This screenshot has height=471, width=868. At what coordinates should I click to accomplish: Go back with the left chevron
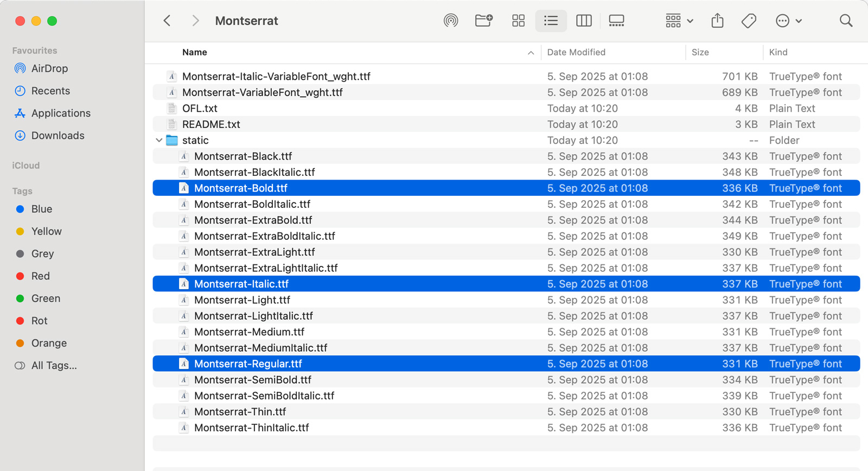click(167, 21)
